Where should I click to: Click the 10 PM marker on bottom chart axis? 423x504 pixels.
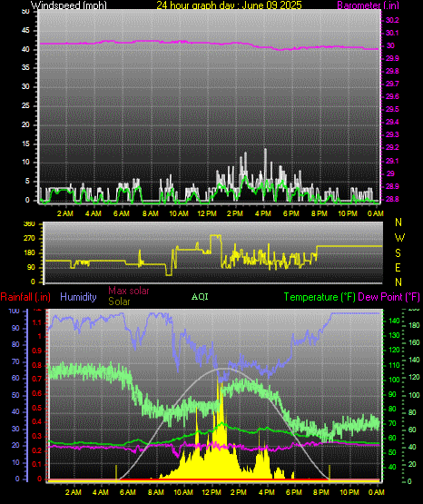(349, 492)
